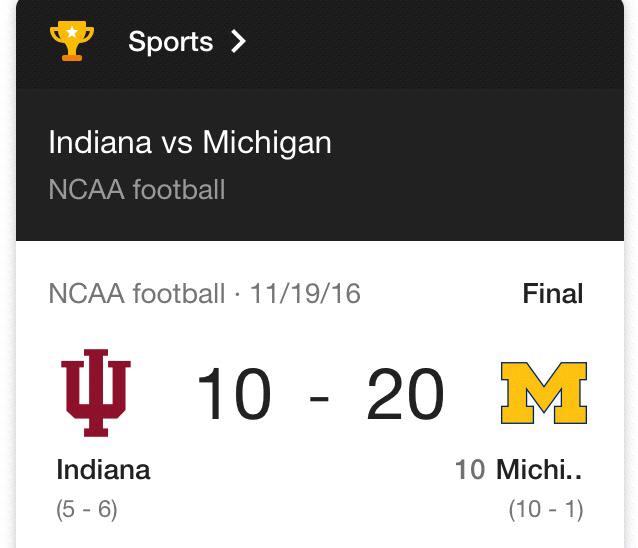Click the dash between the scores
The width and height of the screenshot is (638, 548).
coord(319,396)
